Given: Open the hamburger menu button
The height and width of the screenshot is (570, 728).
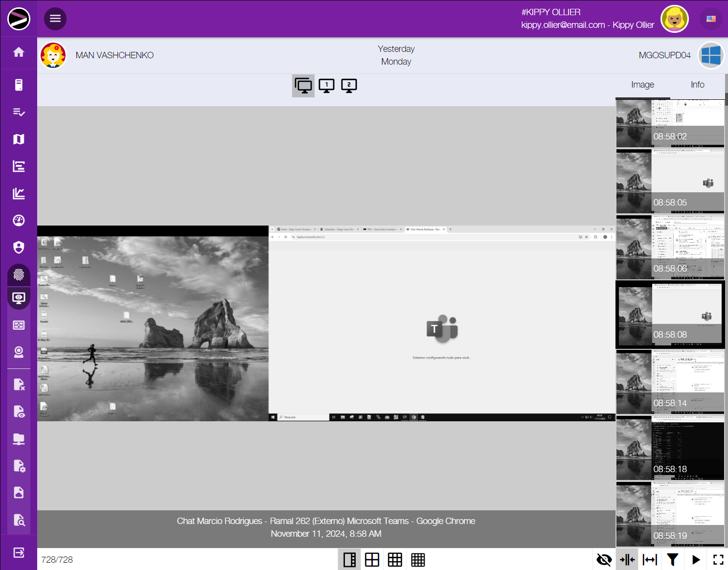Looking at the screenshot, I should (x=55, y=19).
